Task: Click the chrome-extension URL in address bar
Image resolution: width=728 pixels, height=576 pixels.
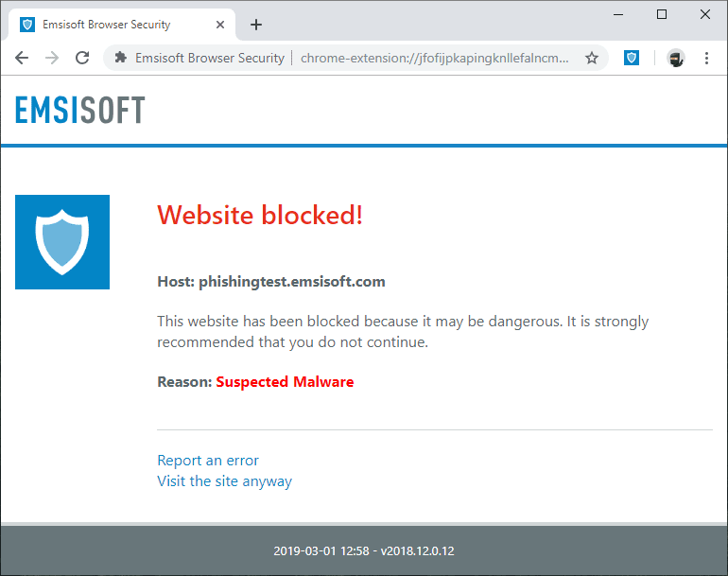Action: point(434,58)
